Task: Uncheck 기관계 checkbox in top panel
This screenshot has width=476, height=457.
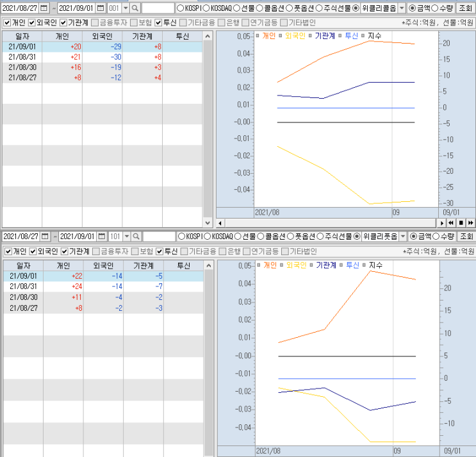Action: click(63, 22)
